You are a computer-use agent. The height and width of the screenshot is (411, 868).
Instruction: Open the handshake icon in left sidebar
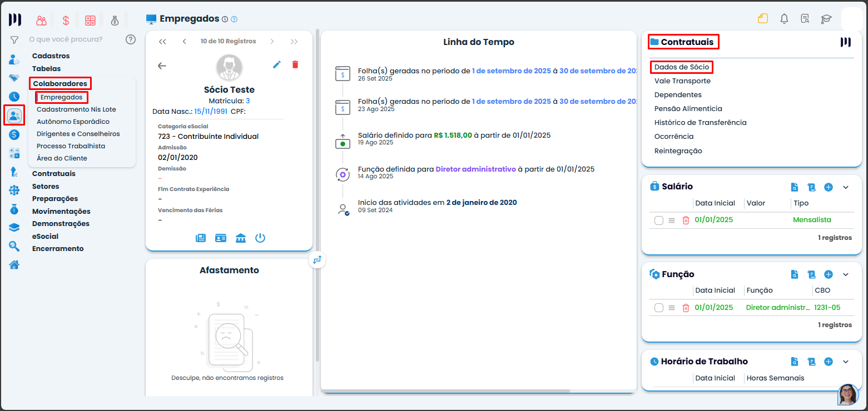tap(14, 78)
